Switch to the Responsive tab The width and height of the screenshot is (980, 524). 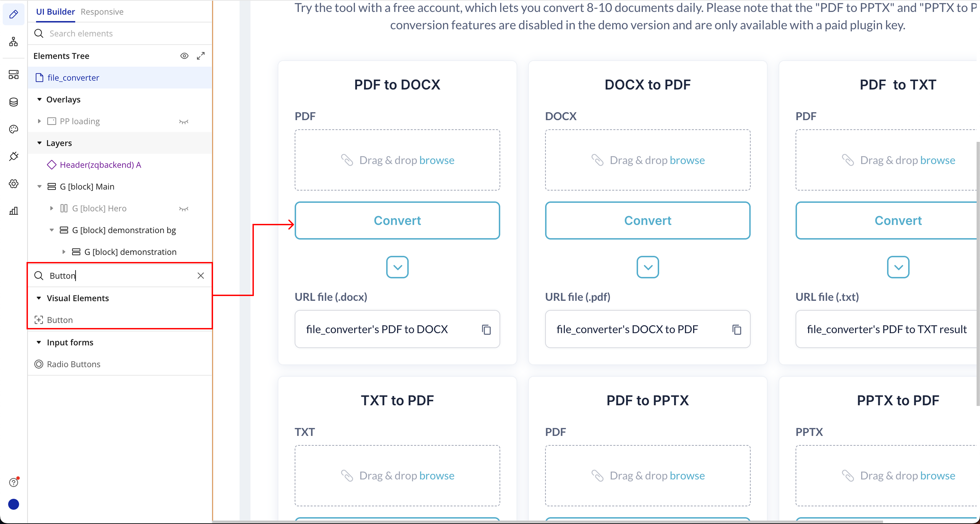point(102,12)
